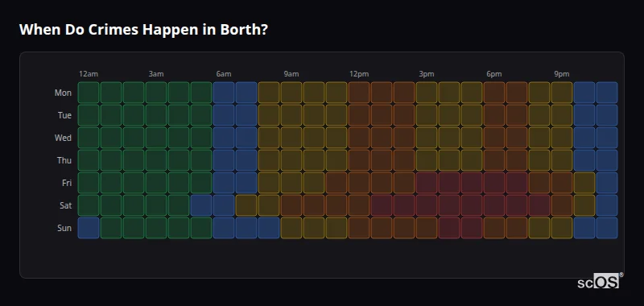Select the 3pm column header
The width and height of the screenshot is (644, 306).
point(427,74)
